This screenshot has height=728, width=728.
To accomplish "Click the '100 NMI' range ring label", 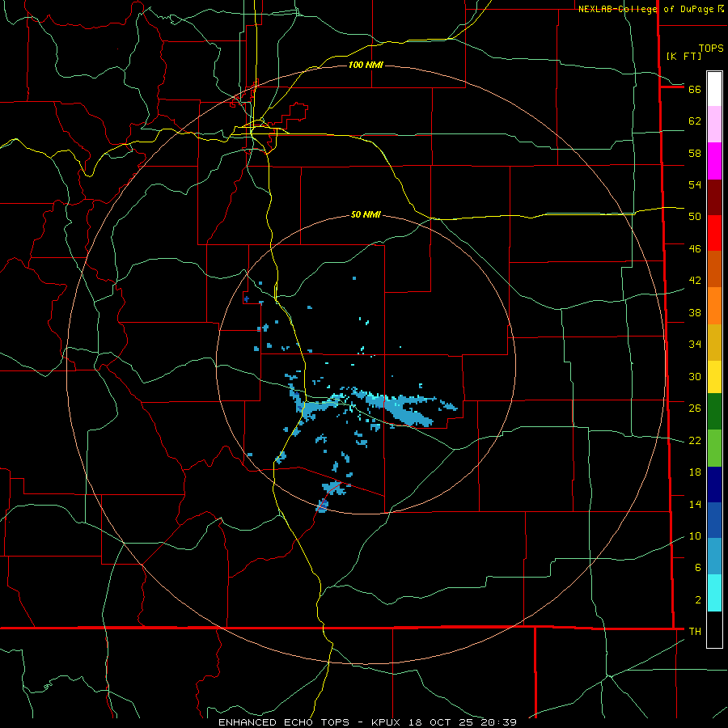I will point(366,65).
